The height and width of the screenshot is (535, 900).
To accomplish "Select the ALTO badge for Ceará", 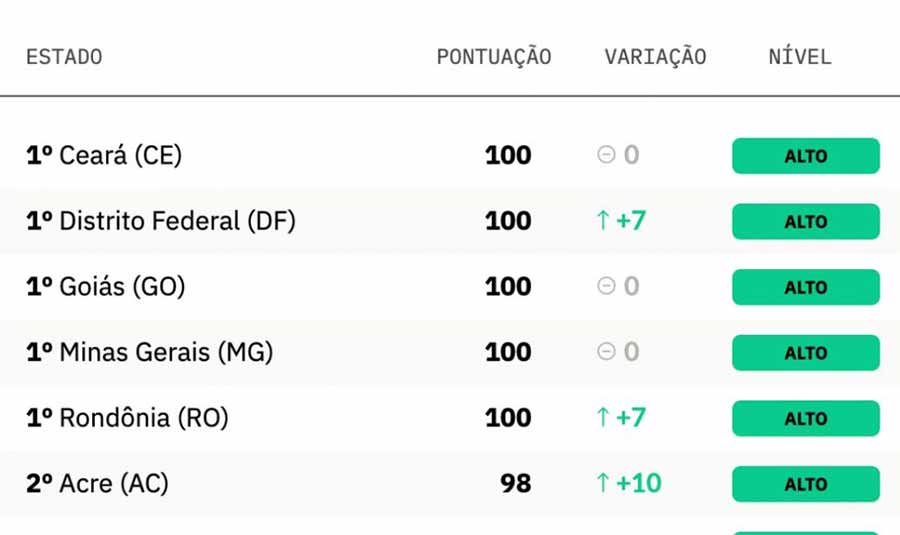I will [x=806, y=156].
